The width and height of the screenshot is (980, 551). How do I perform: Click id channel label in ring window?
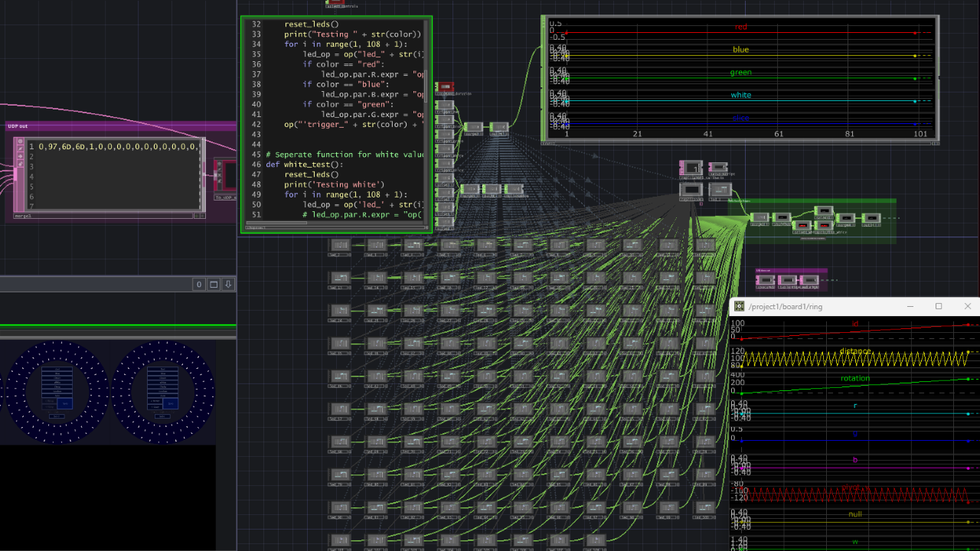tap(855, 324)
